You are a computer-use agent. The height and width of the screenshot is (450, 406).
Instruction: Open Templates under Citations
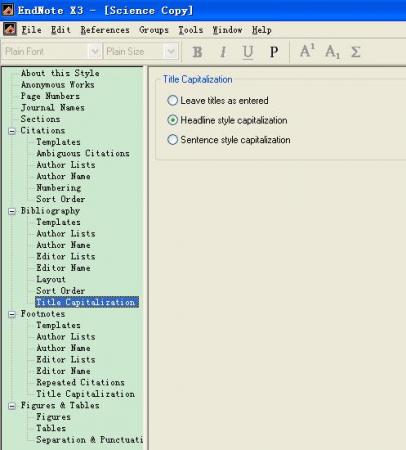pos(58,142)
